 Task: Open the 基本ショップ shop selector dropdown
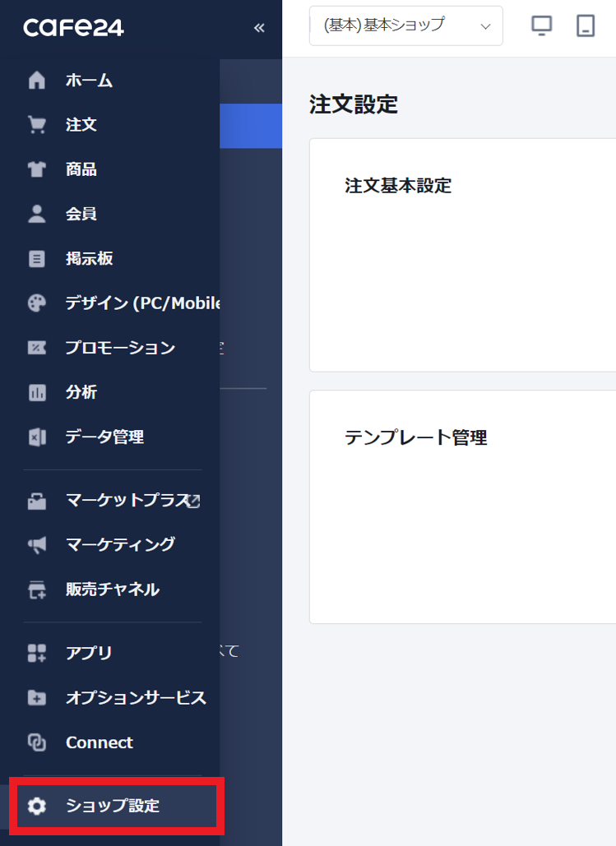click(405, 26)
